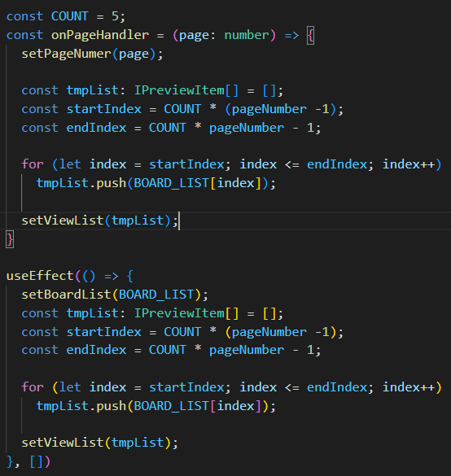Click the 'number' type annotation
Viewport: 451px width, 476px height.
pyautogui.click(x=247, y=35)
